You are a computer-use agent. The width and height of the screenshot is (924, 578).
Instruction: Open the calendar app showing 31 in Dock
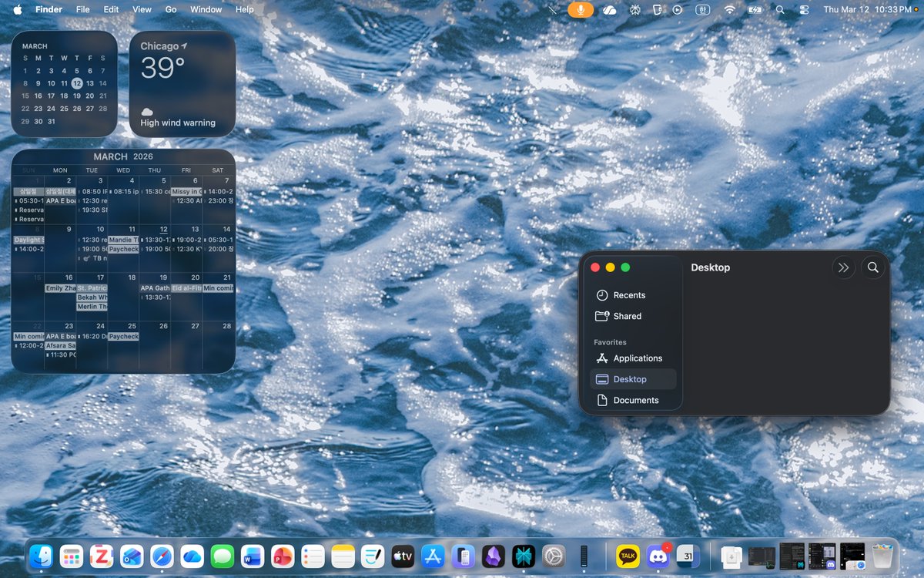[688, 555]
